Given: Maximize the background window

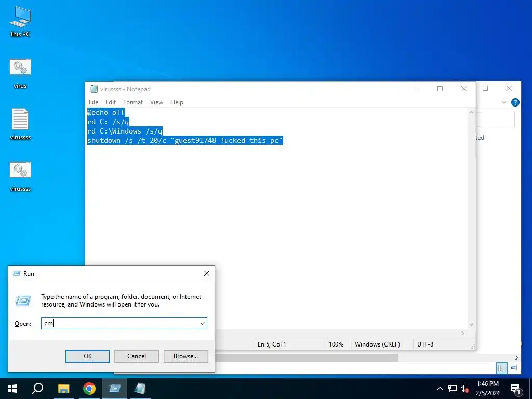Looking at the screenshot, I should tap(485, 88).
